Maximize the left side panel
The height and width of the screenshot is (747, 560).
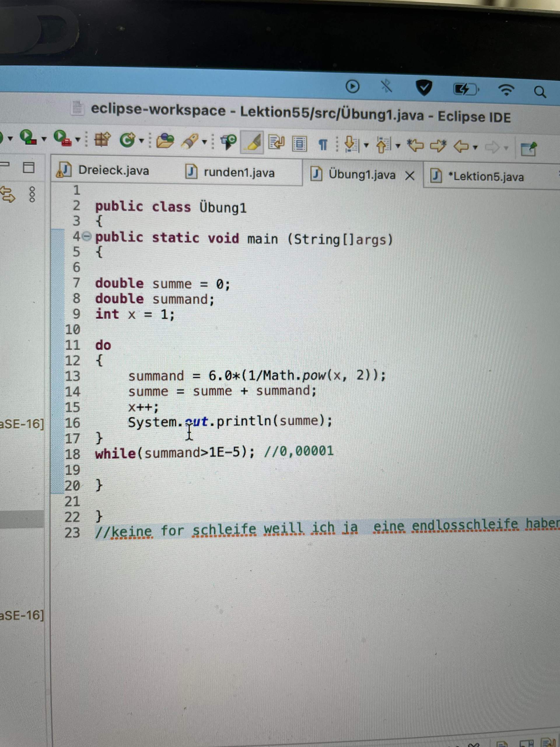point(29,167)
